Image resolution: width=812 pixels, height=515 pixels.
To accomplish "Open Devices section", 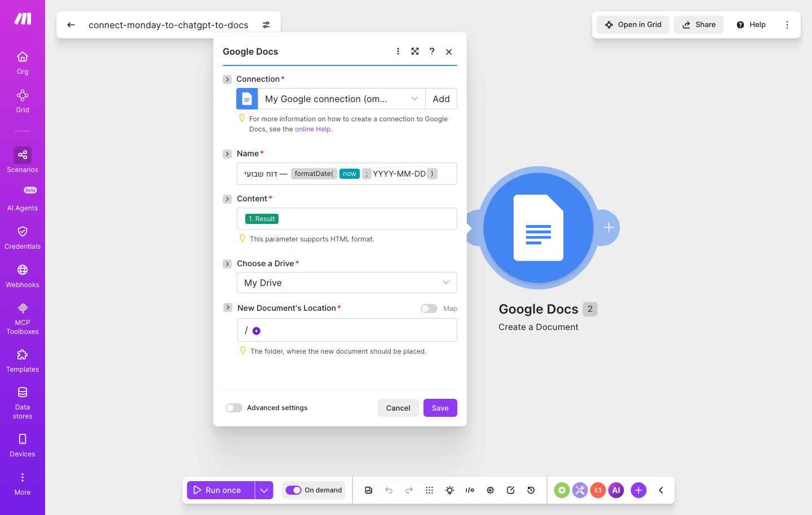I will click(x=23, y=445).
